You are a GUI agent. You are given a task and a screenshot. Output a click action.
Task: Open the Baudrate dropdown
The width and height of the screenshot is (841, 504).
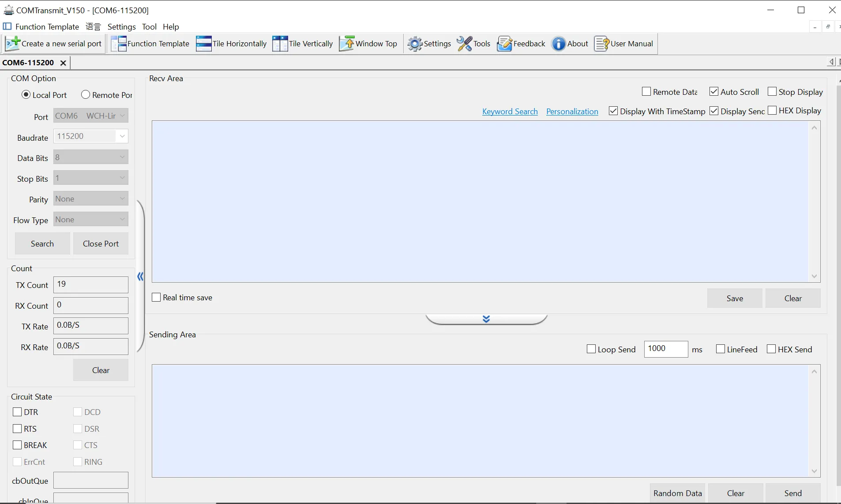[x=122, y=136]
